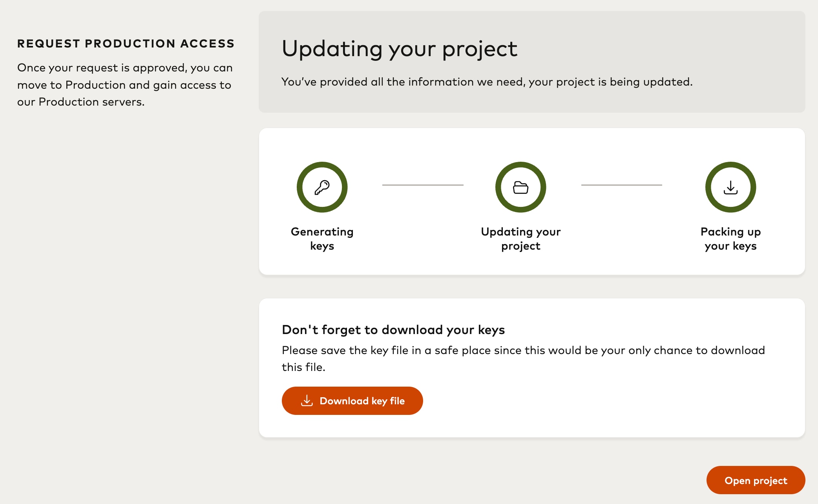The image size is (818, 504).
Task: Click the Don't forget to download your keys heading
Action: point(393,330)
